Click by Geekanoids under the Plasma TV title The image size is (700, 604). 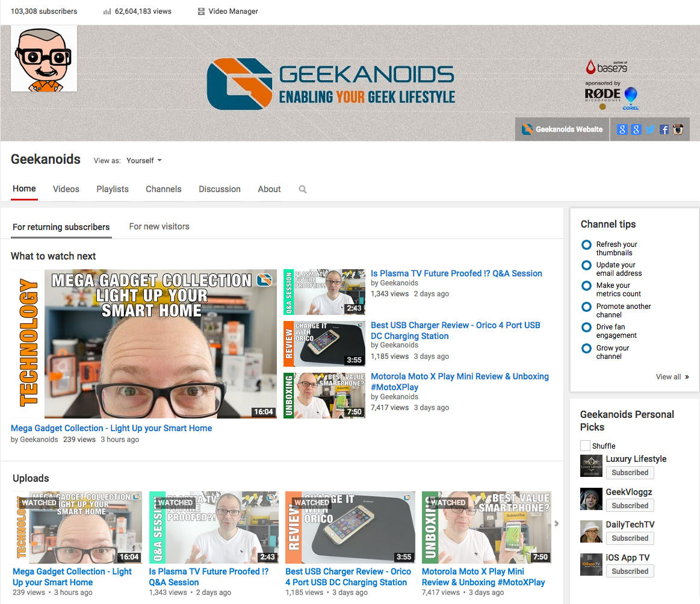394,283
